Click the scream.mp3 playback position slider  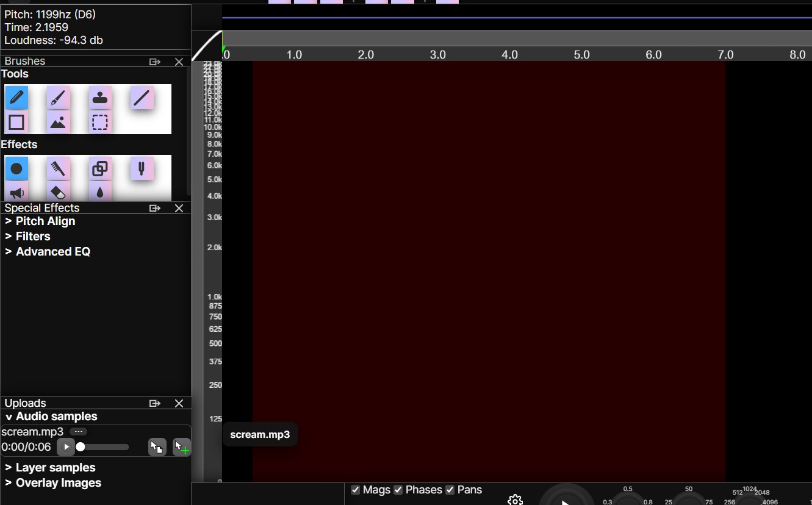pyautogui.click(x=102, y=447)
